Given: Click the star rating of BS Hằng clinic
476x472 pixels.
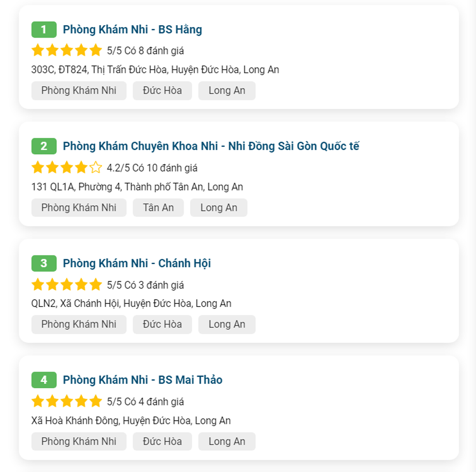Looking at the screenshot, I should [x=67, y=50].
